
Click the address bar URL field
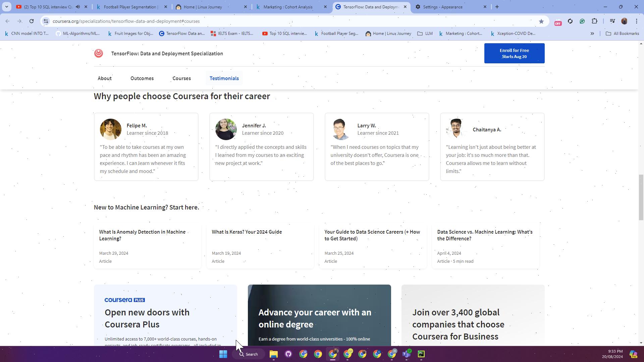(x=292, y=21)
